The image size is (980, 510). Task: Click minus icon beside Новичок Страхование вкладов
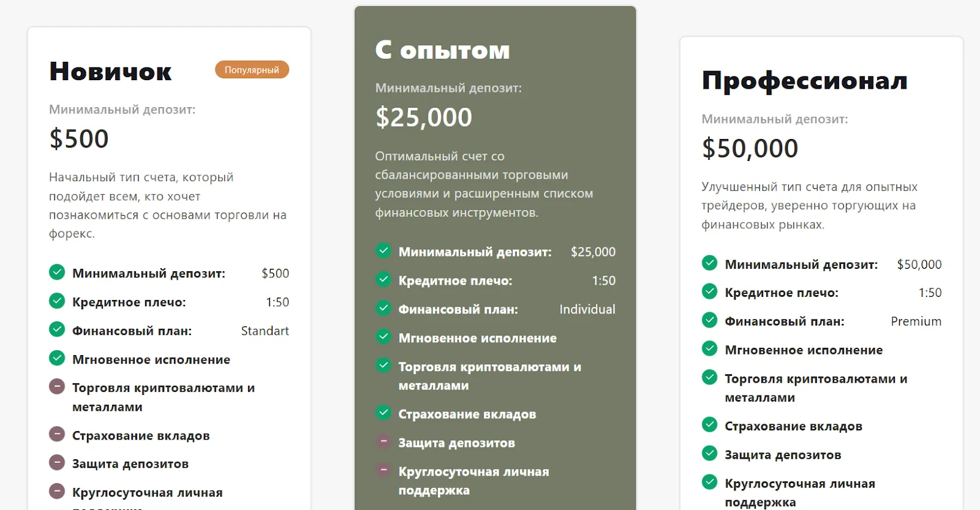point(57,434)
